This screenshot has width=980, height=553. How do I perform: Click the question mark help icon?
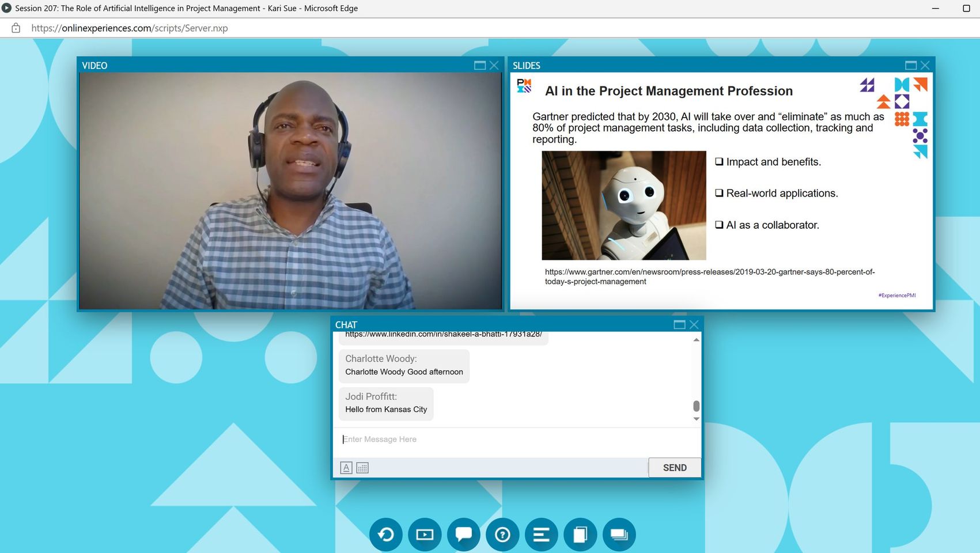coord(502,535)
